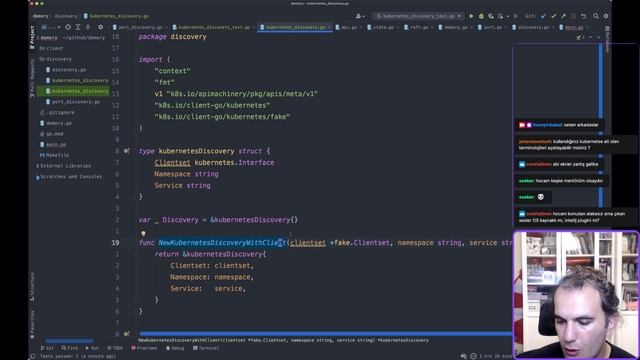Open IDE settings gear at top right
This screenshot has height=360, width=640.
pos(606,16)
